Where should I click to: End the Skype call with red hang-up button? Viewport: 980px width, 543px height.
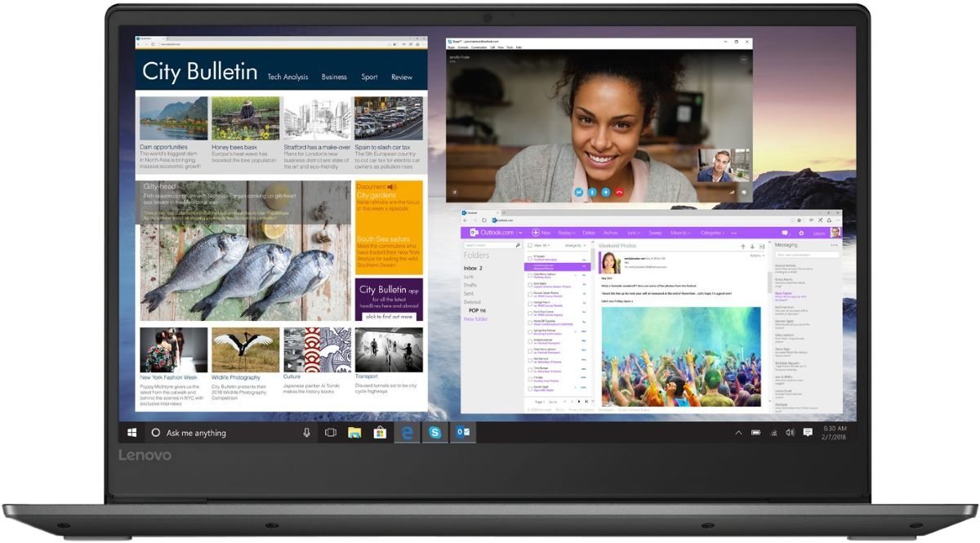tap(620, 192)
